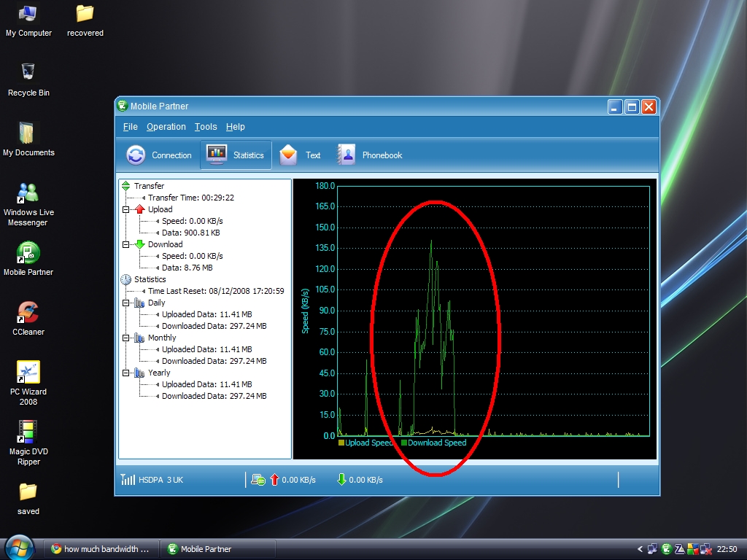Click the ZoneAlarm tray icon
Screen dimensions: 747x560
(680, 549)
